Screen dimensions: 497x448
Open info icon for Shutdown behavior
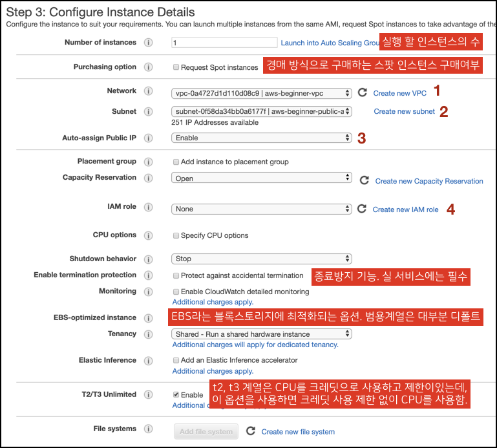coord(149,259)
